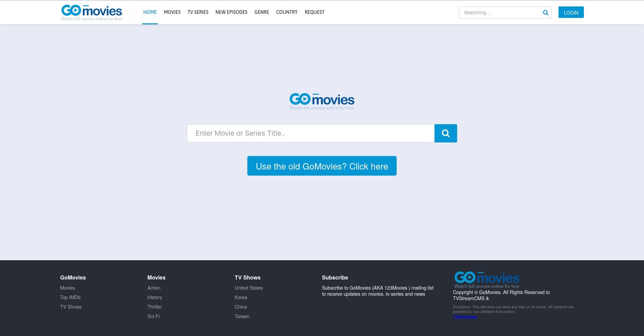
Task: Open the Home tab
Action: 150,12
